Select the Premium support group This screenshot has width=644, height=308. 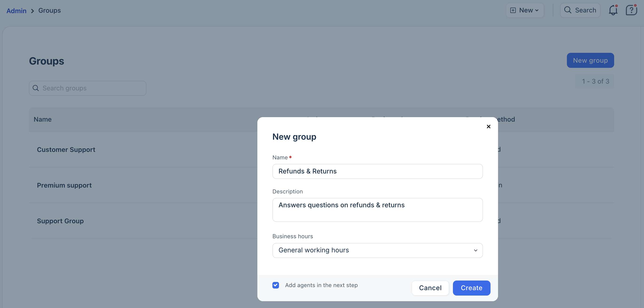click(64, 185)
